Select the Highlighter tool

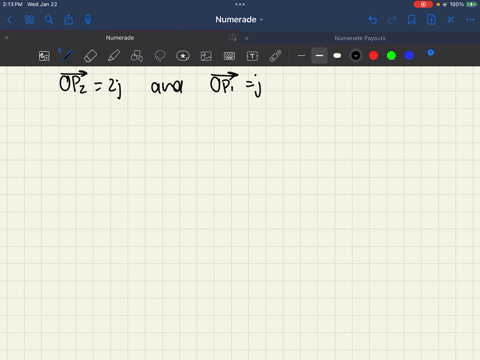pos(114,56)
